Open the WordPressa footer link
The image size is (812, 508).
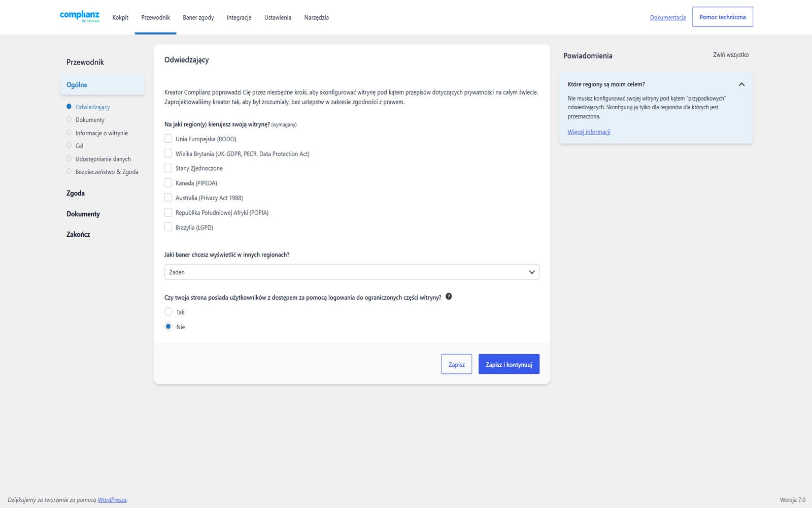(112, 500)
